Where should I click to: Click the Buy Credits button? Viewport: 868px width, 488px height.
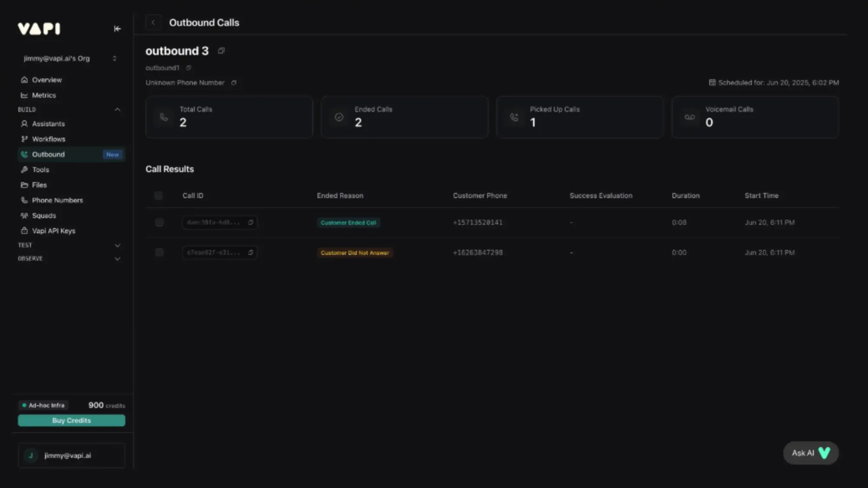tap(72, 420)
